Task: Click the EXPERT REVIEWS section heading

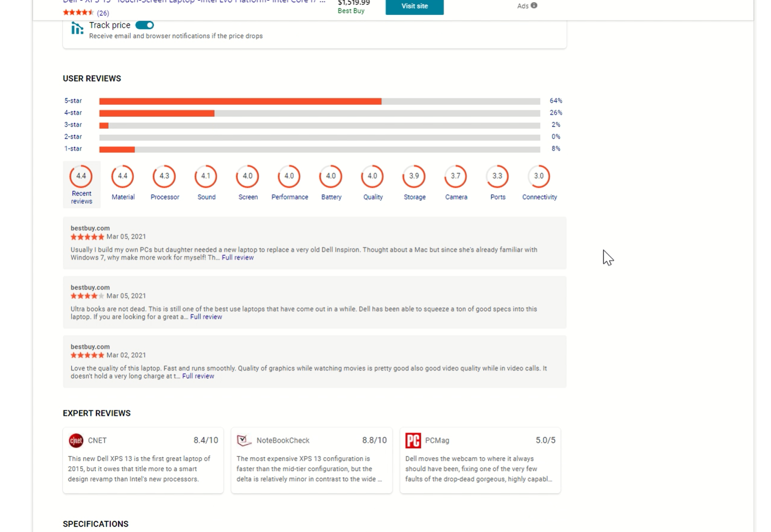Action: point(96,413)
